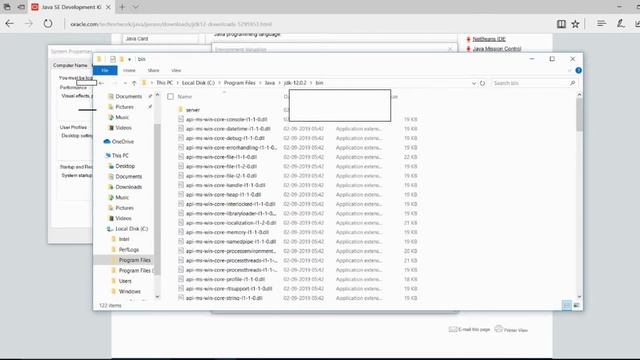
Task: Jump to jdk-12.0.2 in breadcrumb
Action: (295, 83)
